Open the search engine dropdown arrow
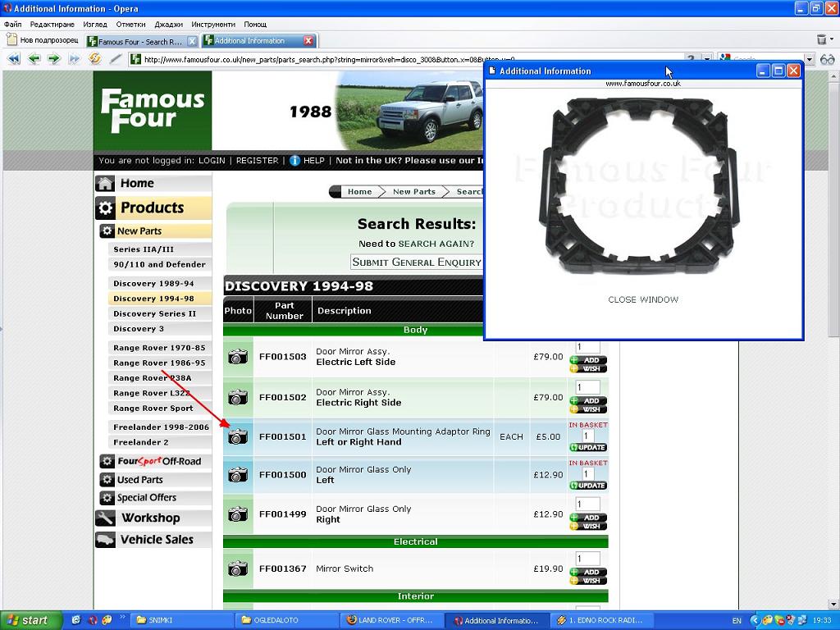 [810, 59]
